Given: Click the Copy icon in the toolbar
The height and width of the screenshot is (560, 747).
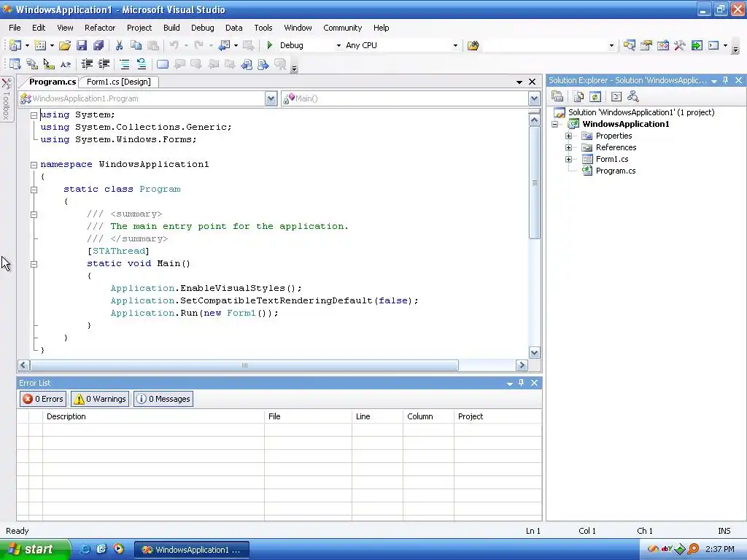Looking at the screenshot, I should (136, 45).
